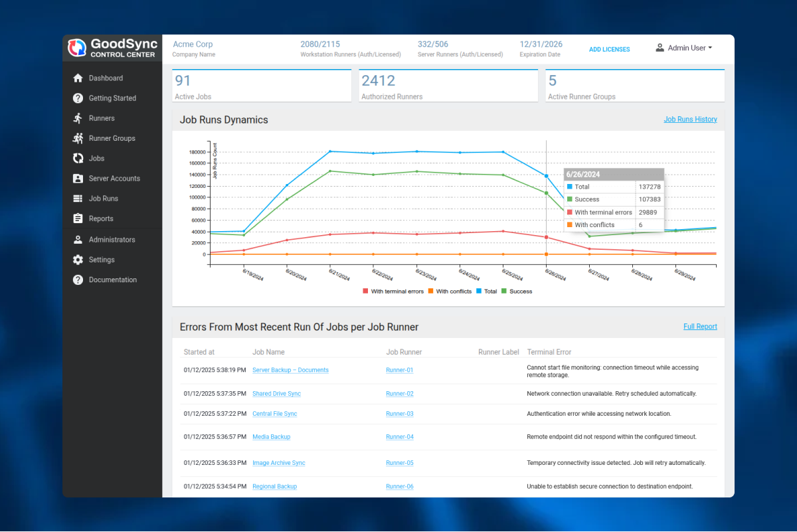The image size is (797, 532).
Task: Open the Administrators menu item
Action: 112,240
